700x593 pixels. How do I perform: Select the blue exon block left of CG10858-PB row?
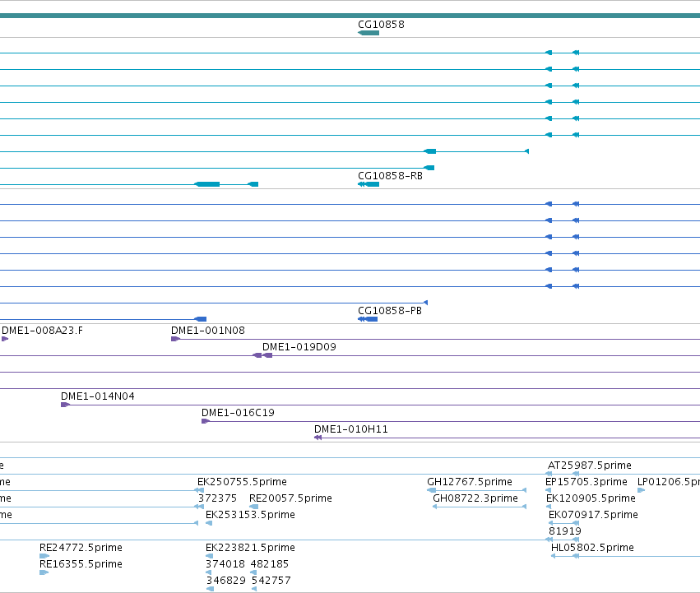pos(201,319)
